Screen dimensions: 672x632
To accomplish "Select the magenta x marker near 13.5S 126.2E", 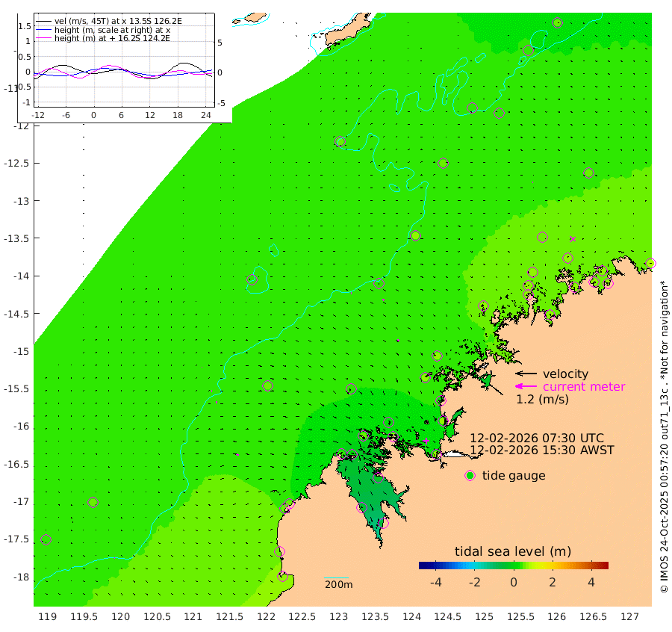I will tap(573, 239).
